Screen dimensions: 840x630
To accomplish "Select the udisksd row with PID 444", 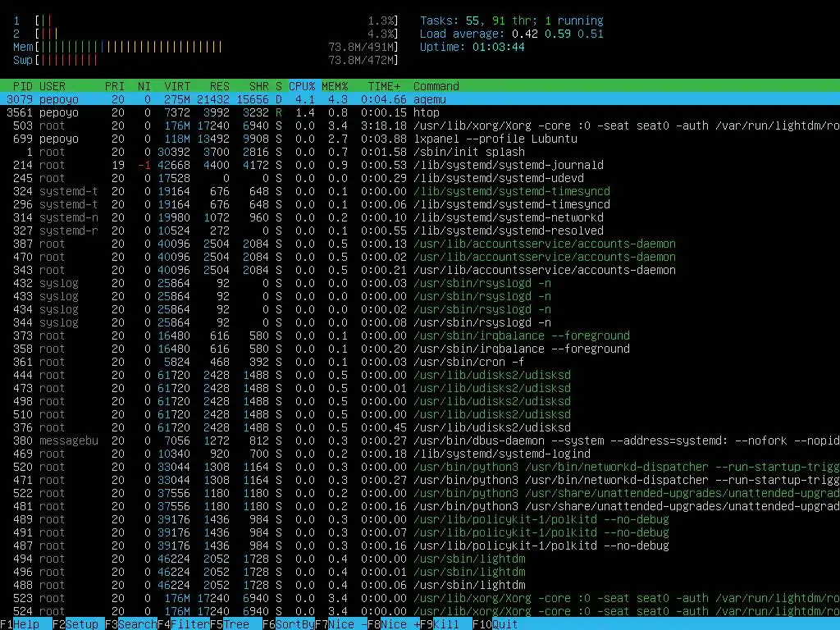I will point(420,375).
